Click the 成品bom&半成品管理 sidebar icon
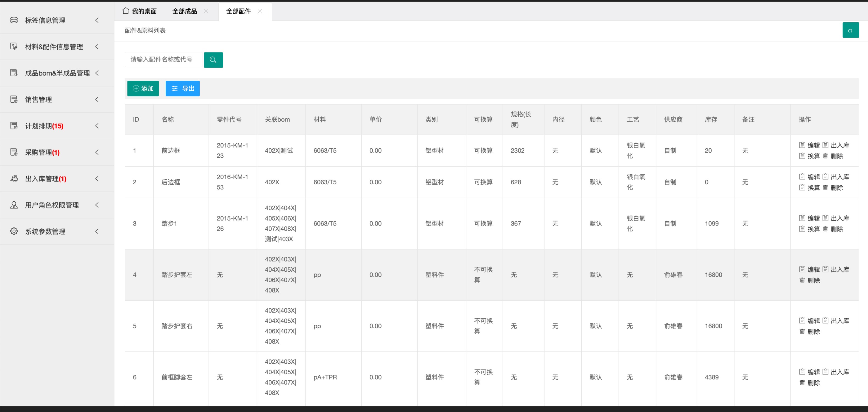The image size is (868, 412). click(x=14, y=73)
